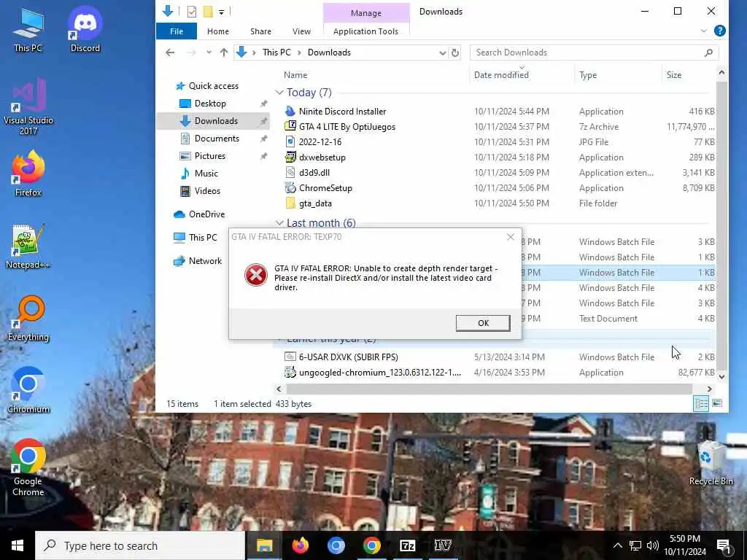
Task: Select the dxwebsetup application
Action: pyautogui.click(x=322, y=157)
